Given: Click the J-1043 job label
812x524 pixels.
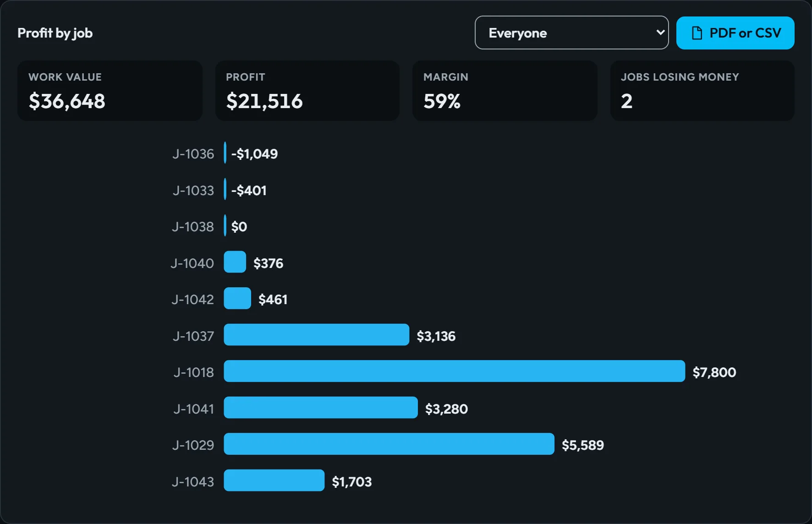Looking at the screenshot, I should pyautogui.click(x=192, y=481).
